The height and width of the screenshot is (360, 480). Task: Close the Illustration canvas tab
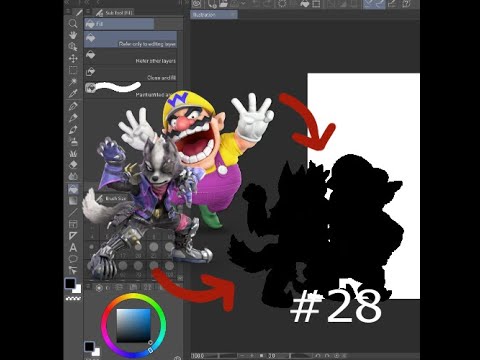[x=233, y=15]
